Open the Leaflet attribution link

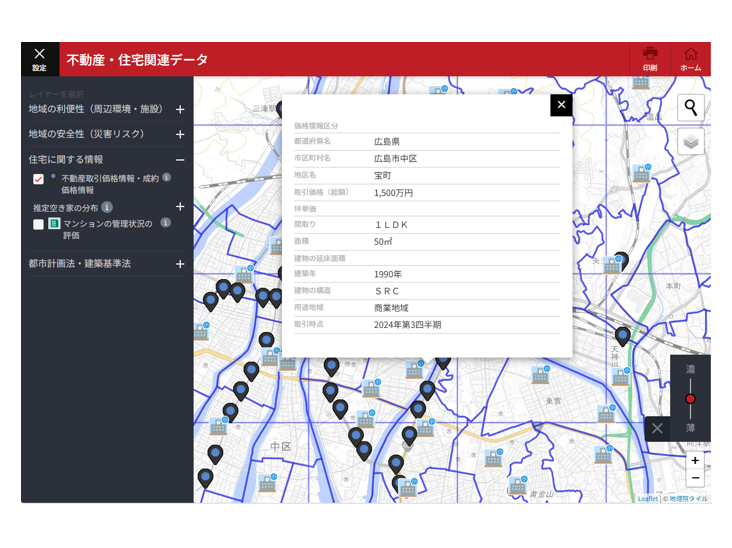(x=648, y=498)
